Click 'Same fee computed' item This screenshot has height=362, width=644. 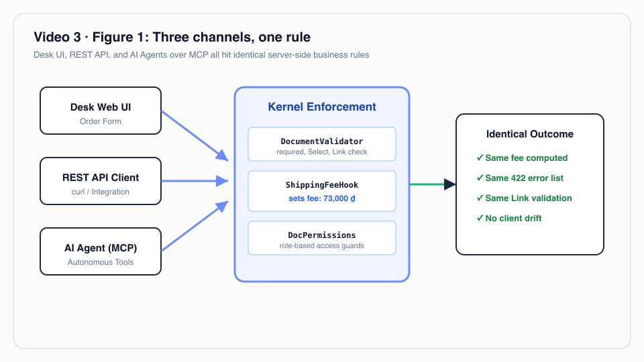[x=522, y=158]
